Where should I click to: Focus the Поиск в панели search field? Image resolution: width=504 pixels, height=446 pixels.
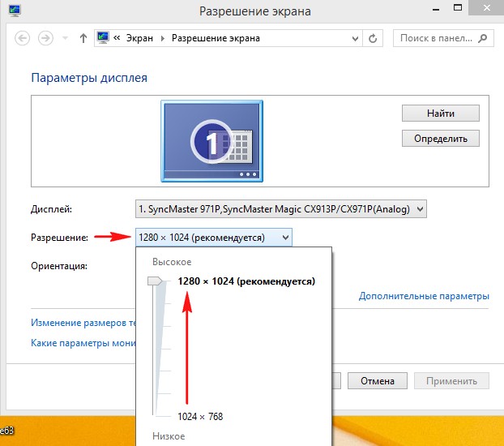click(435, 38)
